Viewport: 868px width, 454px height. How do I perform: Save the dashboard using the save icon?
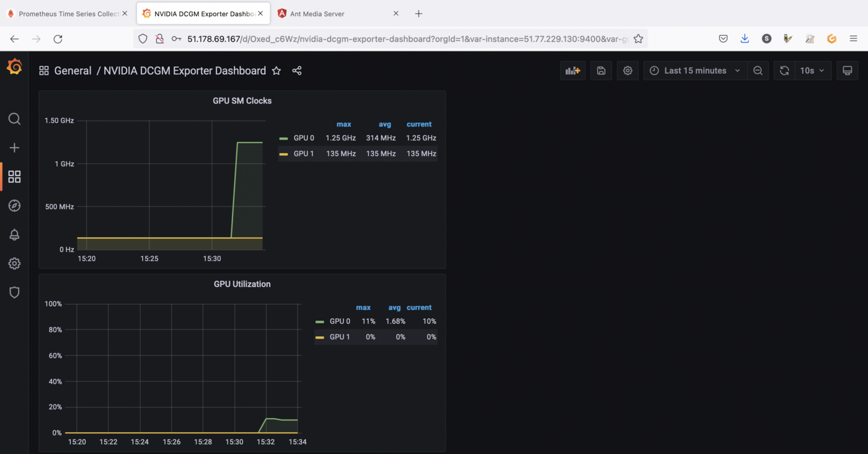click(600, 70)
